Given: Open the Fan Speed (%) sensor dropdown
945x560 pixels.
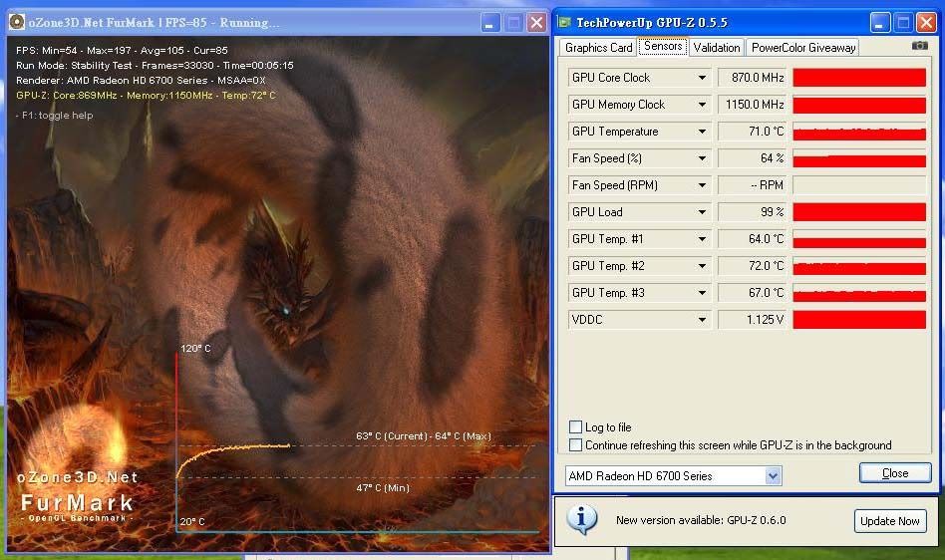Looking at the screenshot, I should pyautogui.click(x=702, y=158).
